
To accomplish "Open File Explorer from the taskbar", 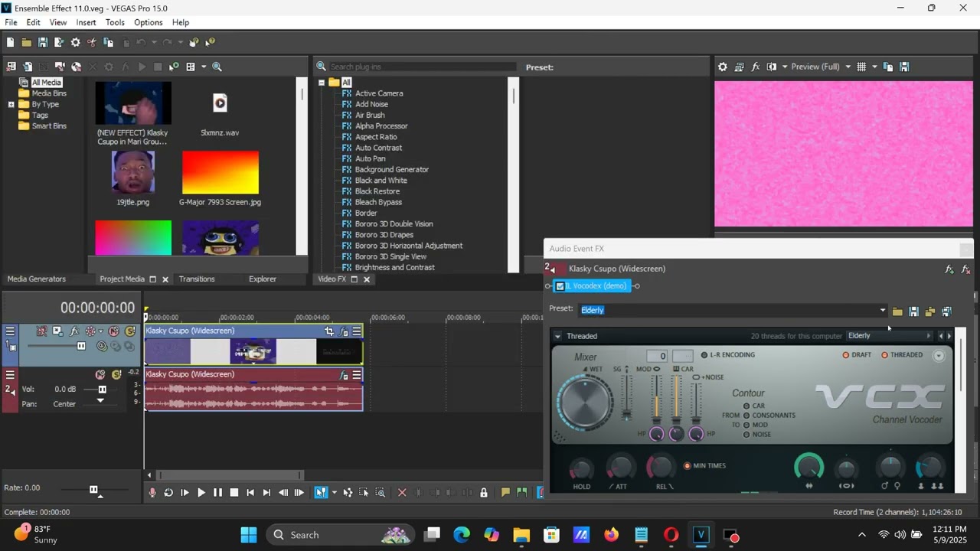I will click(x=521, y=535).
